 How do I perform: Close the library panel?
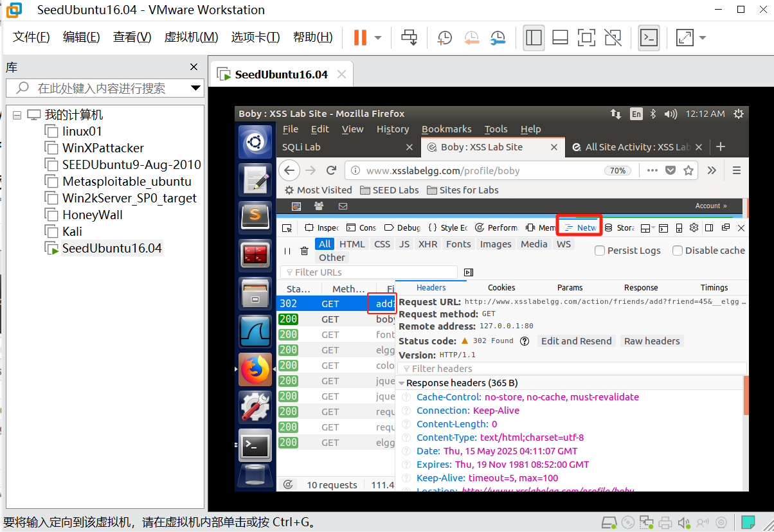(194, 67)
